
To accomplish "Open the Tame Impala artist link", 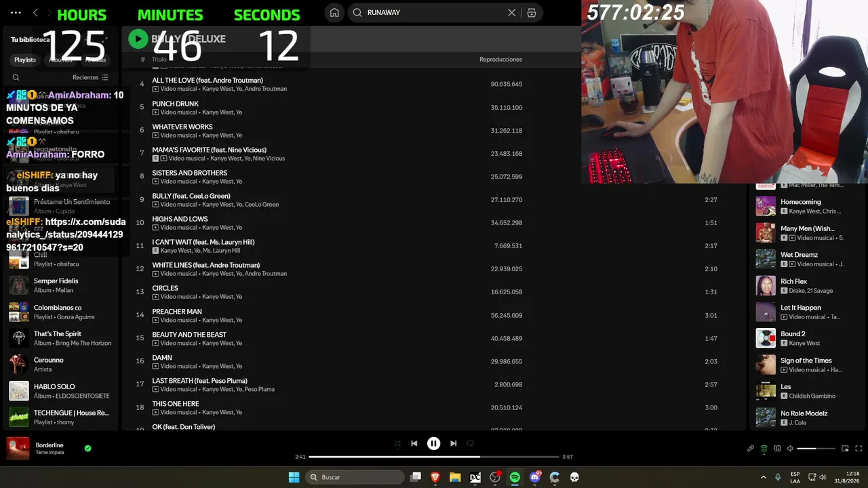I will (52, 453).
